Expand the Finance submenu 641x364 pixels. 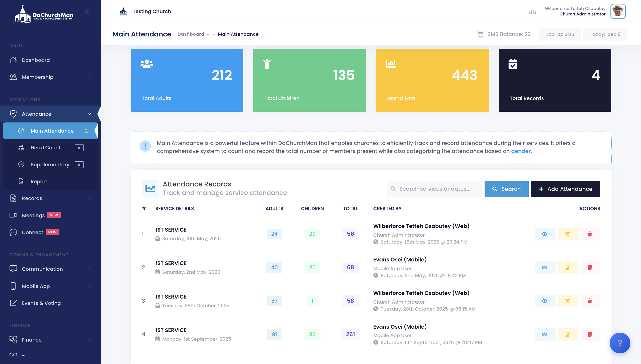(50, 340)
